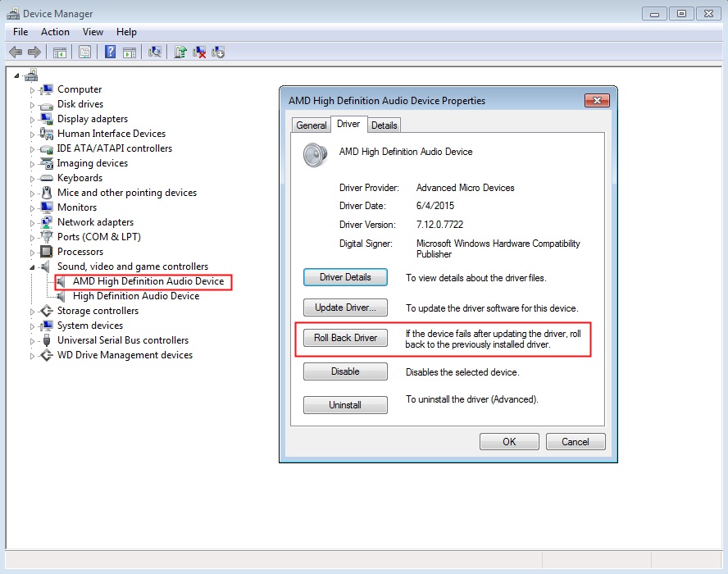Click the Ports (COM & LPT) icon
This screenshot has height=574, width=728.
(47, 237)
